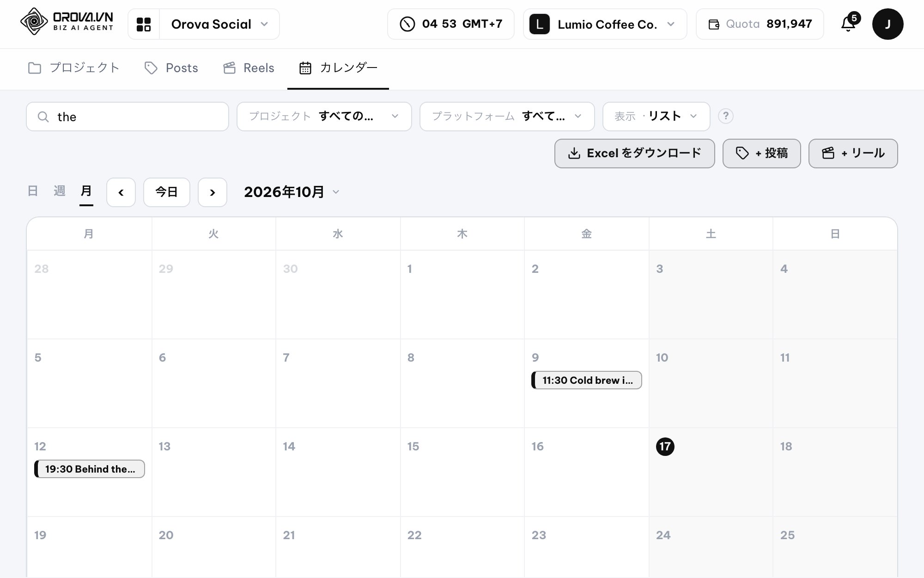
Task: Click date 24 in the calendar
Action: pos(663,535)
